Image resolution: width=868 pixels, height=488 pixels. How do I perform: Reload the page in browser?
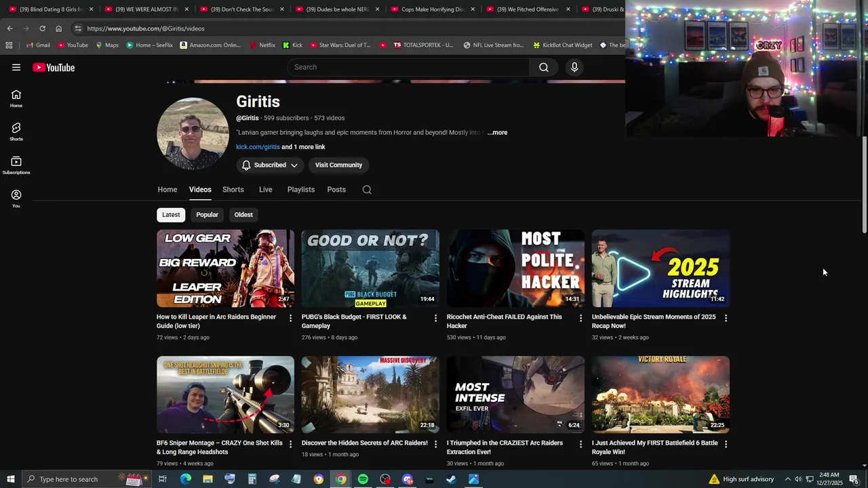point(42,28)
